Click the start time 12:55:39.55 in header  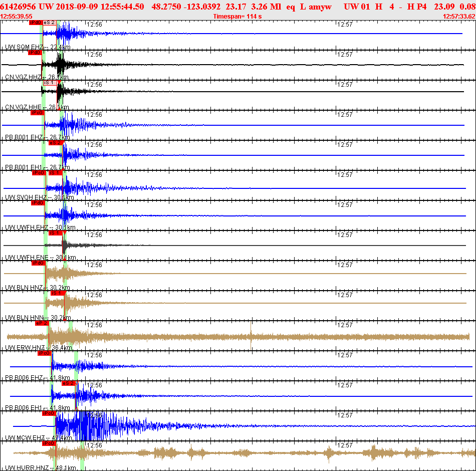pyautogui.click(x=17, y=17)
